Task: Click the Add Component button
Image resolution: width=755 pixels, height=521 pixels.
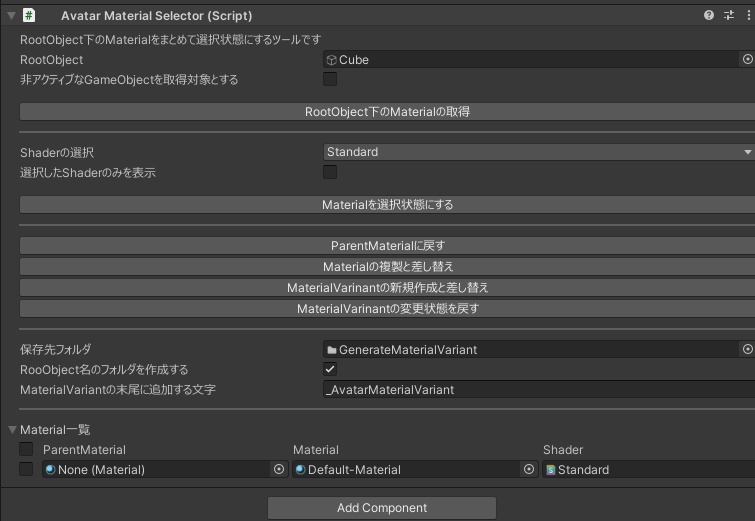Action: (382, 508)
